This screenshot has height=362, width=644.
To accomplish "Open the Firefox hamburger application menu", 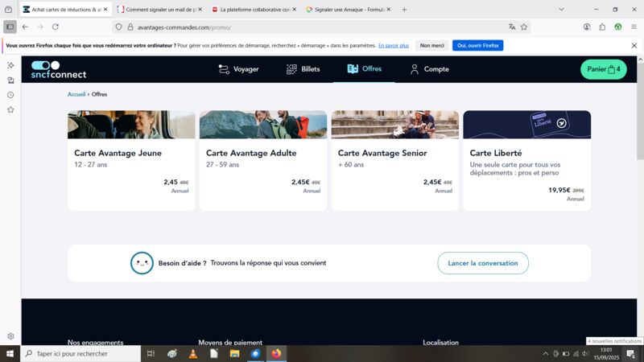I will (634, 27).
